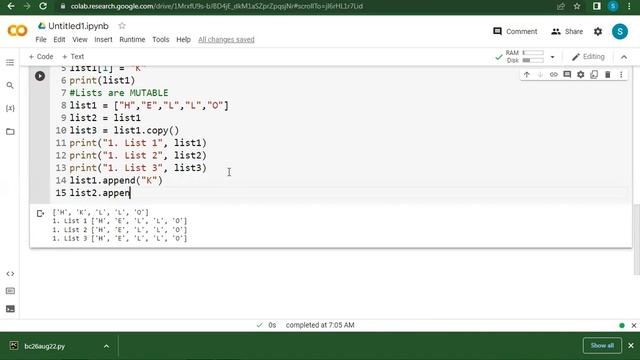The width and height of the screenshot is (640, 360).
Task: Open the Files folder panel
Action: pyautogui.click(x=10, y=131)
